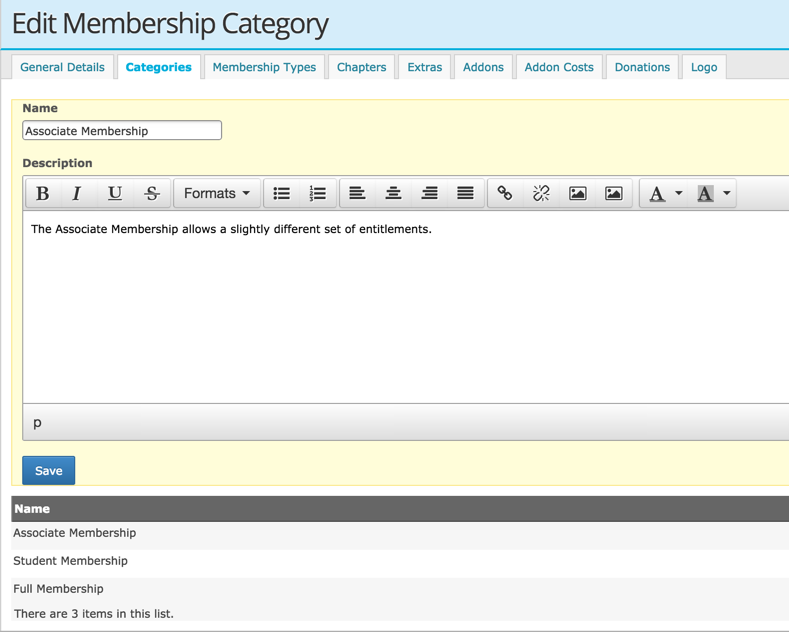This screenshot has height=632, width=789.
Task: Open the background color dropdown arrow
Action: 727,193
